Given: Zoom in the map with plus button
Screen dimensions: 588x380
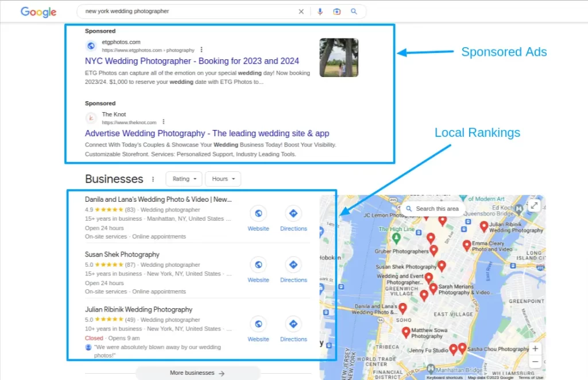Looking at the screenshot, I should [535, 348].
